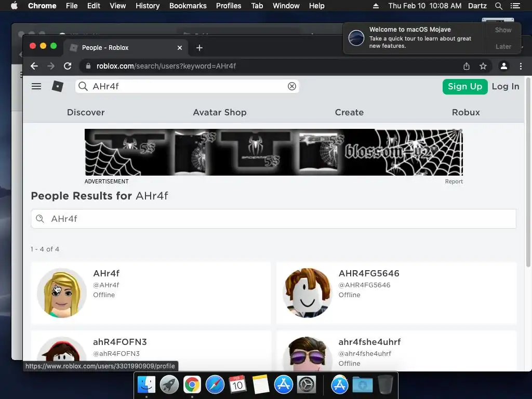Close the People - Roblox tab

[180, 48]
